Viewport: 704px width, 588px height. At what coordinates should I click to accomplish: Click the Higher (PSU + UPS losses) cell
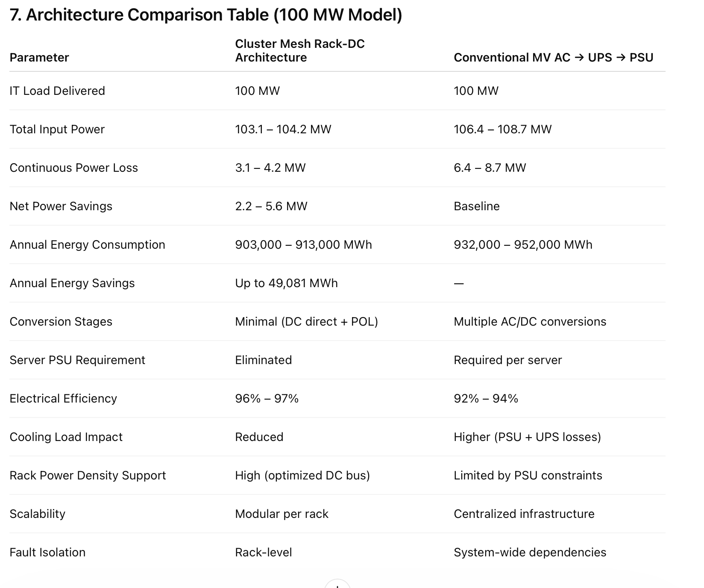[527, 437]
